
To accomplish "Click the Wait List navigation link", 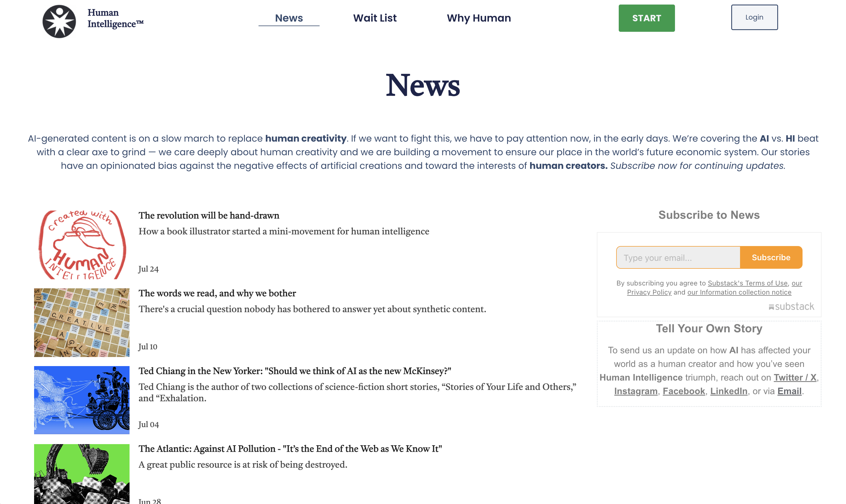I will click(x=374, y=17).
